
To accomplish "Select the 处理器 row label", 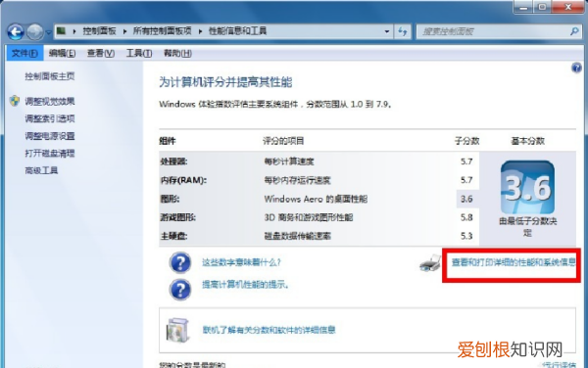I will point(173,161).
